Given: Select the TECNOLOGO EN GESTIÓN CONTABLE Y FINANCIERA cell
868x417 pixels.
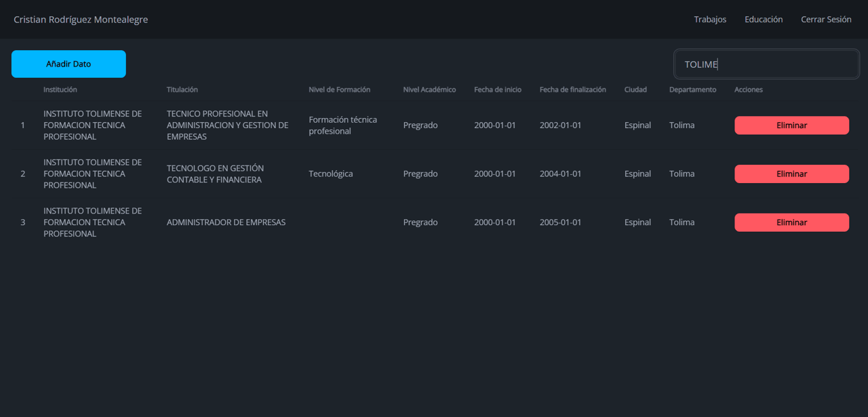Looking at the screenshot, I should (x=216, y=174).
